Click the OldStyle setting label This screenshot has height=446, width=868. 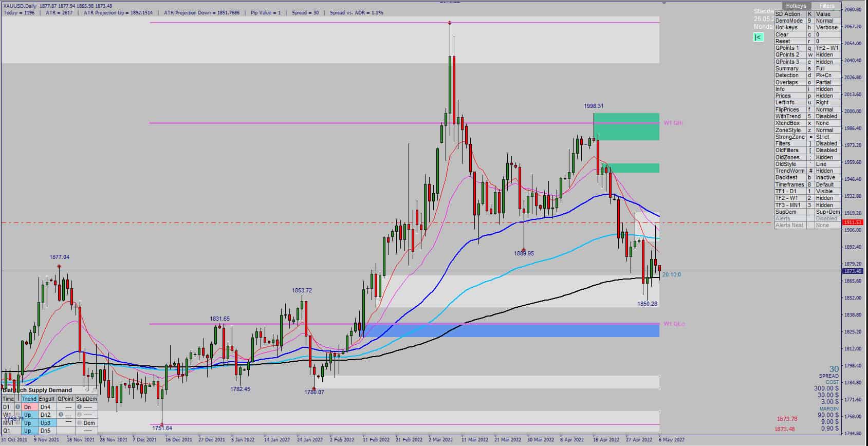(x=786, y=164)
